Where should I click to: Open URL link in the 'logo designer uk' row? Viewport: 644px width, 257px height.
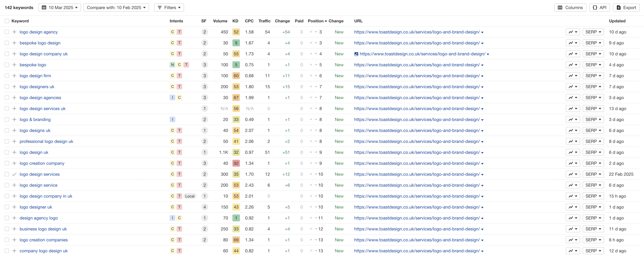417,207
